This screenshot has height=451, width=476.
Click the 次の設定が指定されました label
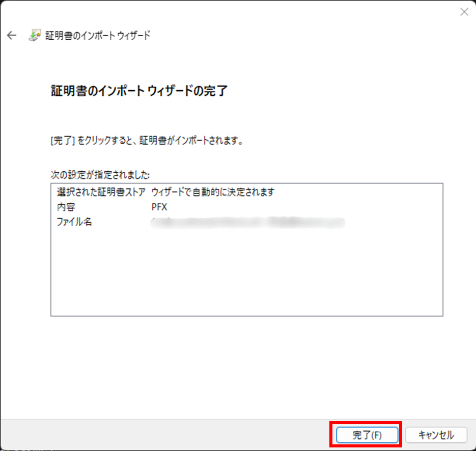point(100,175)
